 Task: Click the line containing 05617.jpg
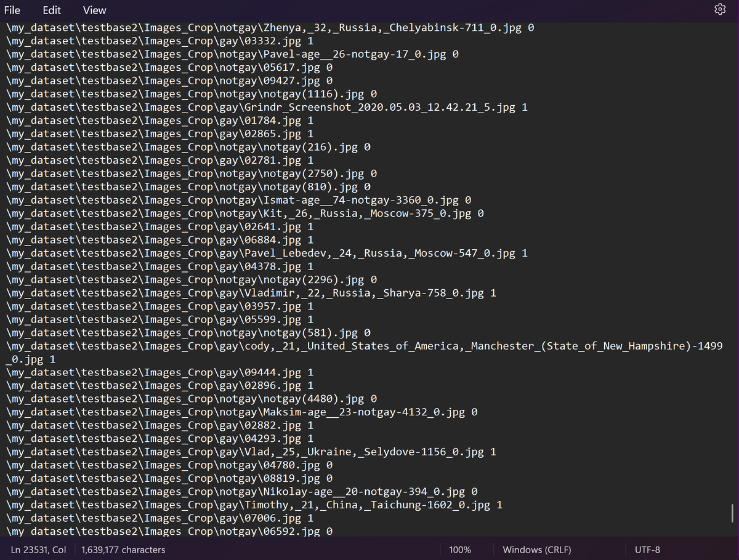169,68
